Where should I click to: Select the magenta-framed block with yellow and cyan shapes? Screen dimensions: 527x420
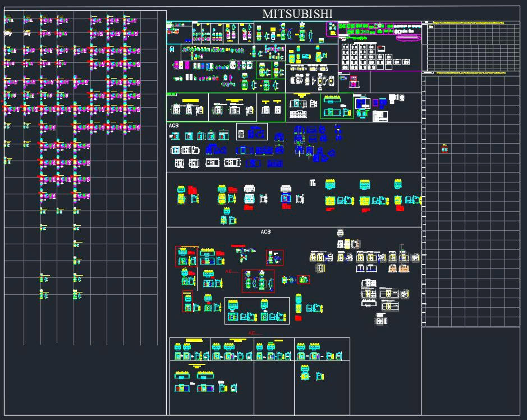click(x=332, y=29)
